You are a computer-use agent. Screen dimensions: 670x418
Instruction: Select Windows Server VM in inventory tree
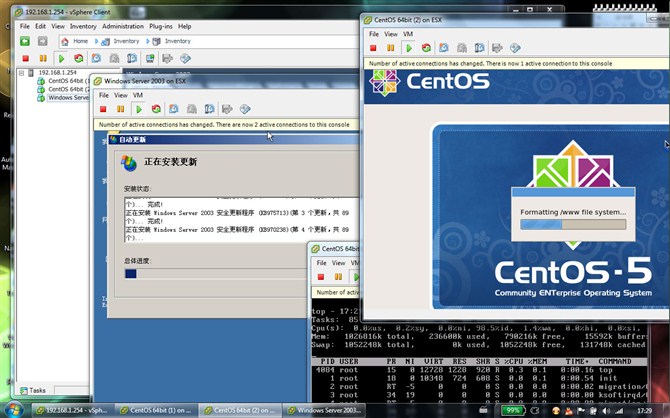click(x=63, y=98)
